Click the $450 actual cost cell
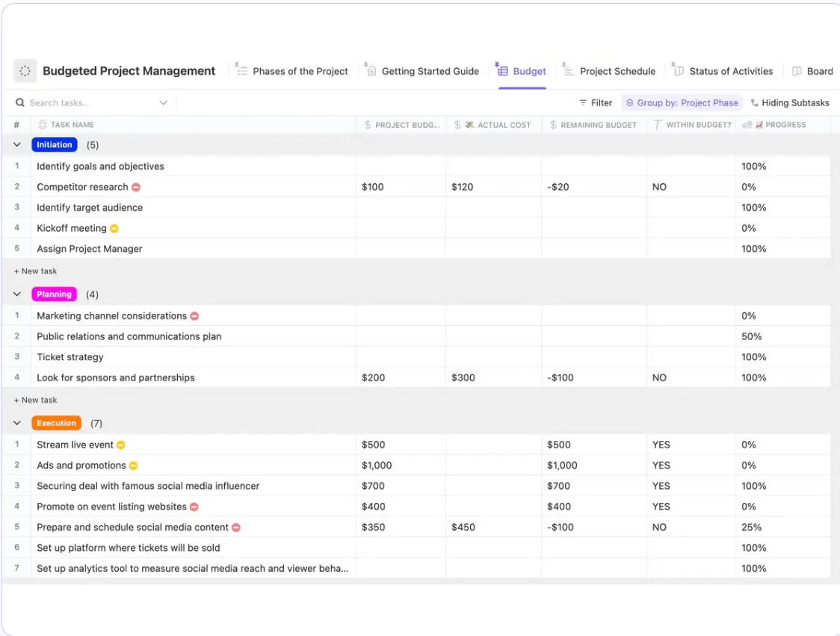 tap(463, 527)
